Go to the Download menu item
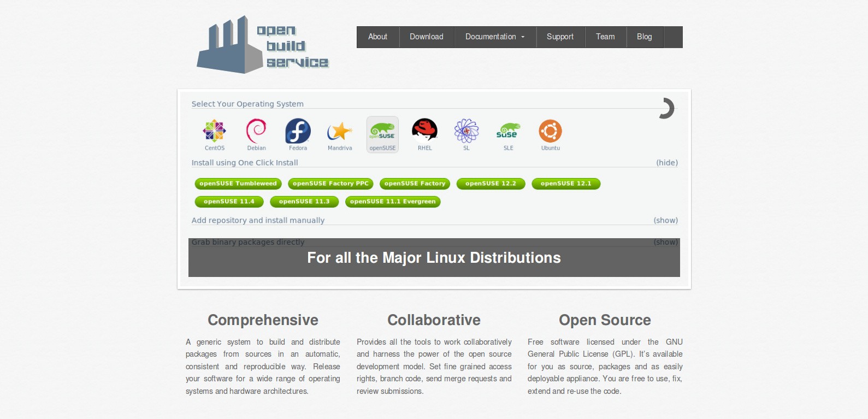868x419 pixels. tap(426, 37)
